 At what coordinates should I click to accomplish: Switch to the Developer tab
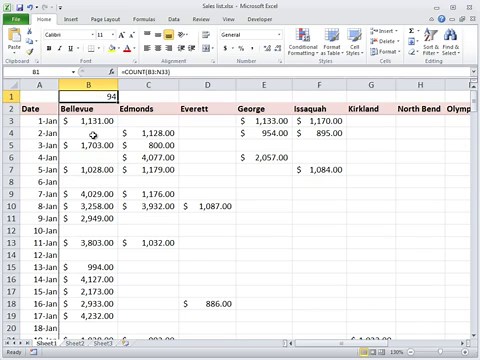click(x=260, y=19)
